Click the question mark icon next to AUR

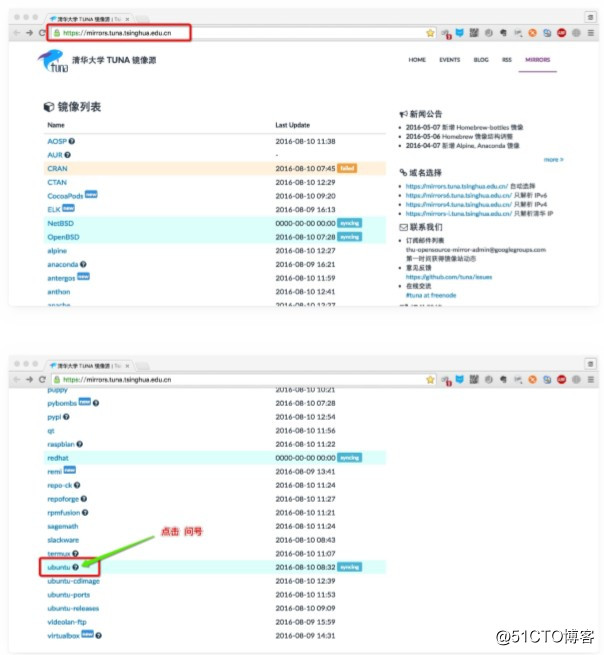pyautogui.click(x=68, y=155)
